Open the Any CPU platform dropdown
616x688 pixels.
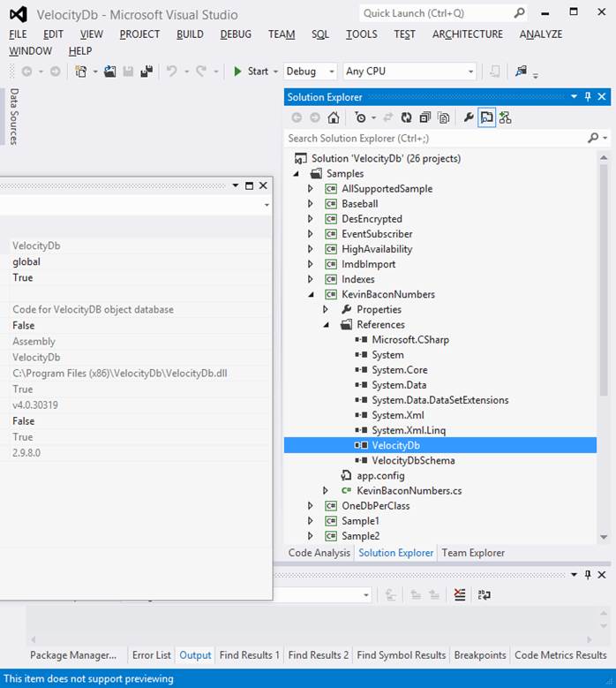[x=409, y=71]
